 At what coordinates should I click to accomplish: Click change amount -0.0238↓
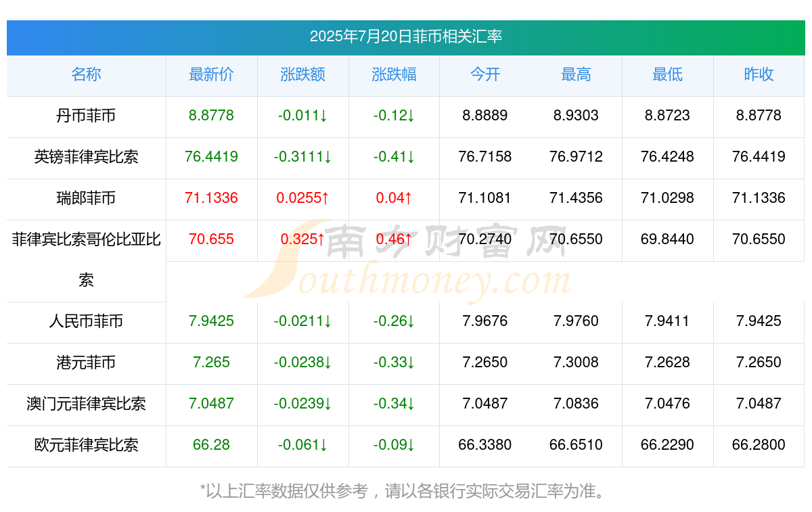pos(302,363)
